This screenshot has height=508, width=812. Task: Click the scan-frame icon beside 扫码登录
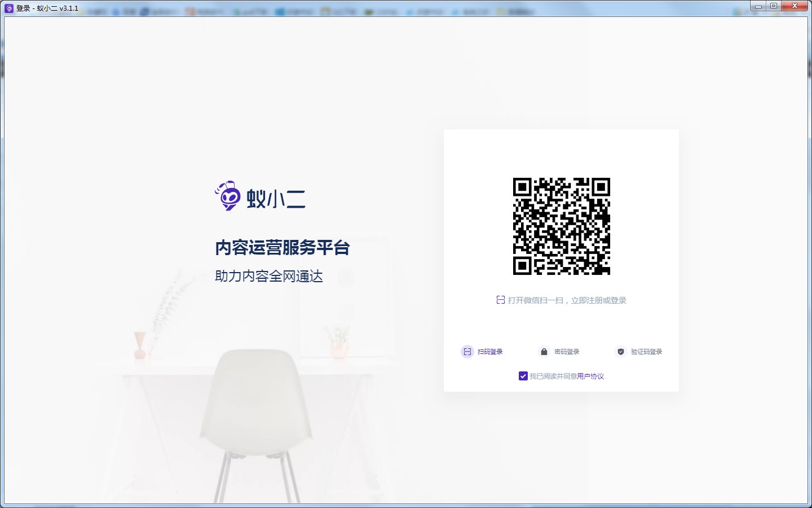(467, 352)
